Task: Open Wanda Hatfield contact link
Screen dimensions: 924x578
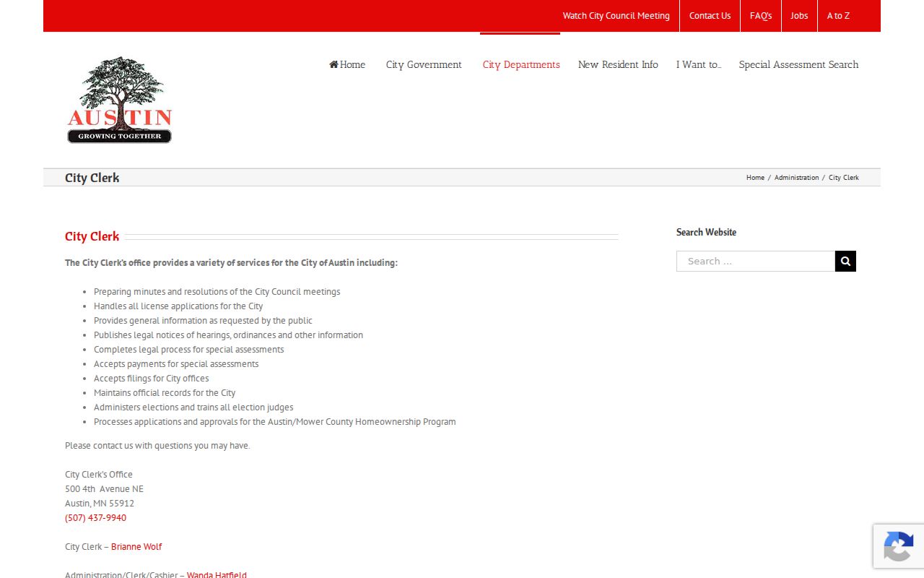Action: pos(217,575)
